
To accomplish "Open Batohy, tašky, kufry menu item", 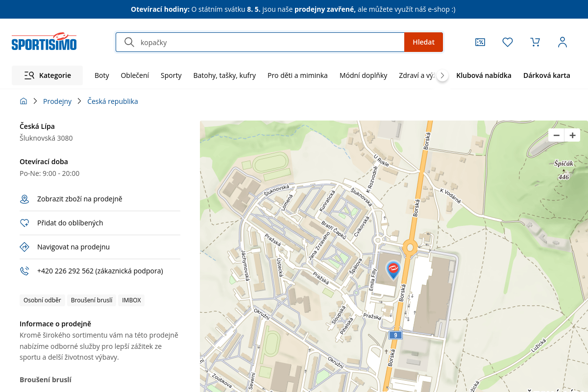I will pyautogui.click(x=224, y=75).
